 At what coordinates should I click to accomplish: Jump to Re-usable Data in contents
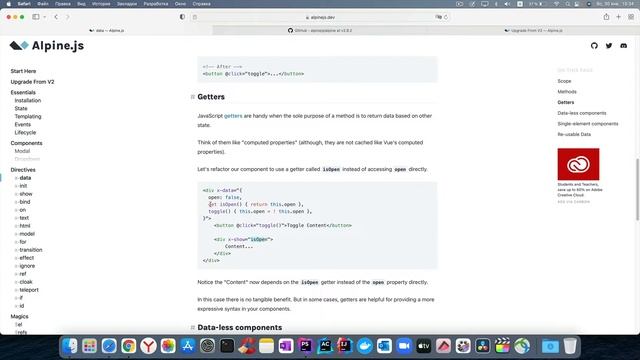coord(574,134)
